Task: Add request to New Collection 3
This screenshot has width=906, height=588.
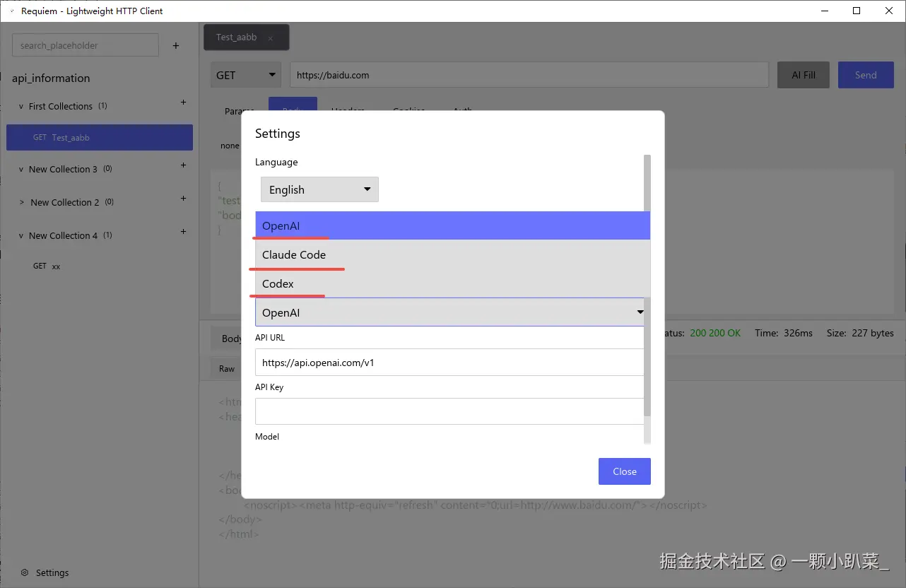Action: tap(183, 165)
